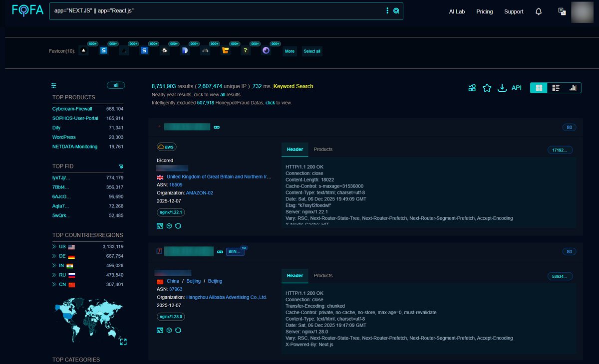This screenshot has width=599, height=364.
Task: Click the batch-select icon in results toolbar
Action: click(x=472, y=88)
